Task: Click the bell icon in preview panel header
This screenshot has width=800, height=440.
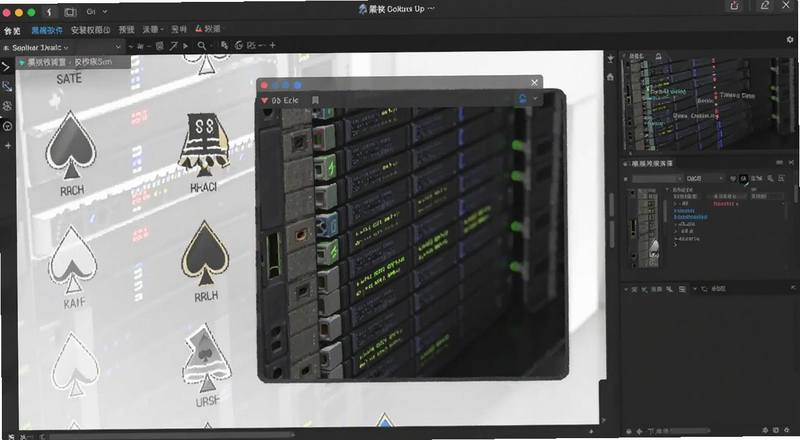Action: click(x=658, y=56)
